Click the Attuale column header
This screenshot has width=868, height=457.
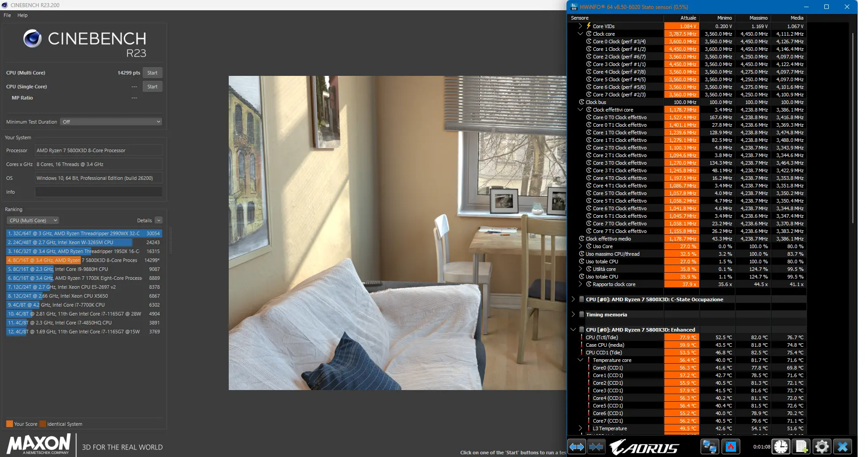point(682,18)
